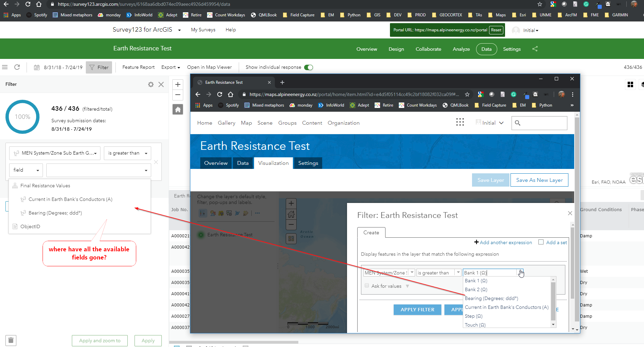The image size is (644, 347).
Task: Open the Survey123 hamburger menu
Action: point(5,67)
